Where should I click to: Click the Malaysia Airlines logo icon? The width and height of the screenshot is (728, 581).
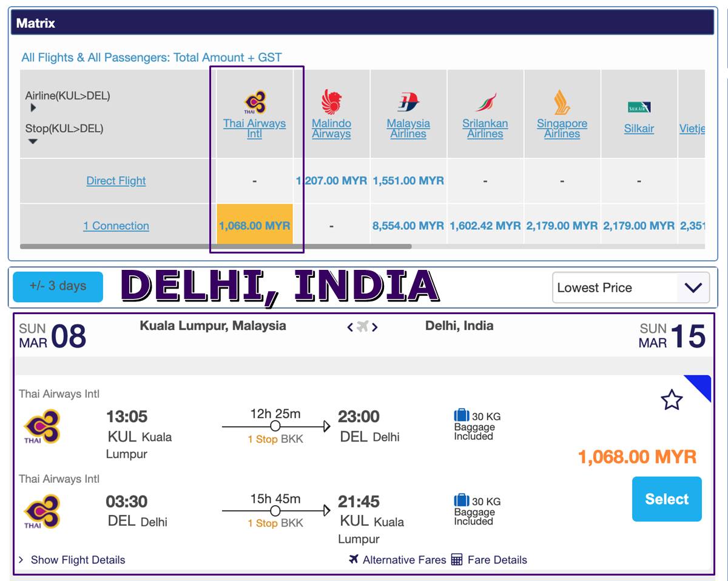click(408, 102)
